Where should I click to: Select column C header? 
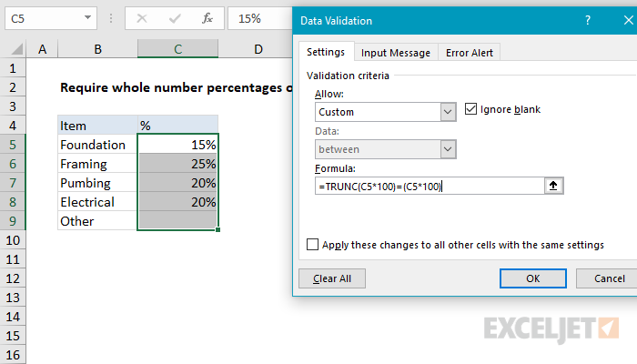tap(178, 49)
